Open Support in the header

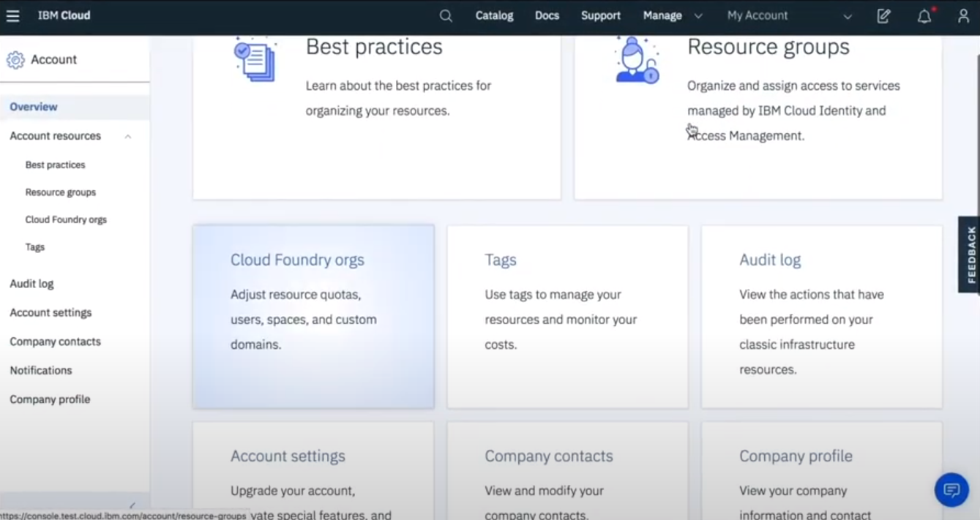[x=601, y=15]
